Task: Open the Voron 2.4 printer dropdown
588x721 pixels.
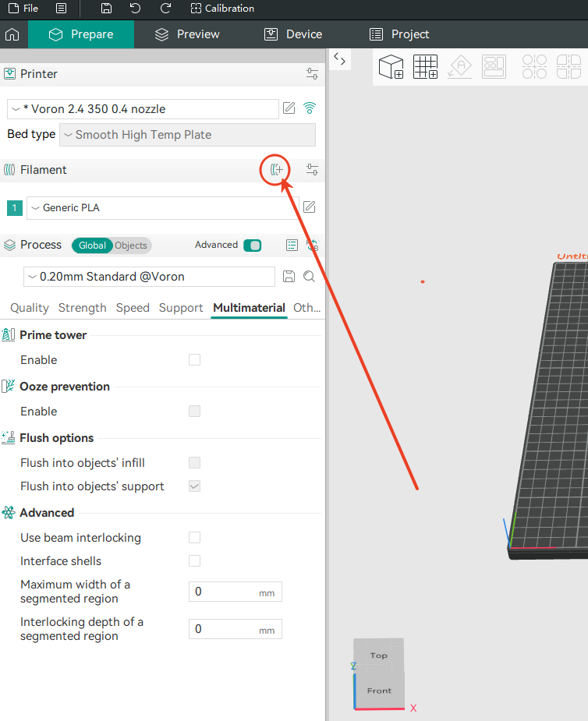Action: tap(143, 109)
